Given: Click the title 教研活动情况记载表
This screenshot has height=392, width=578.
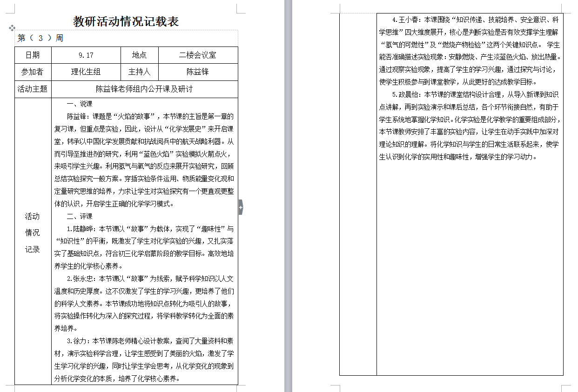Looking at the screenshot, I should pos(126,22).
